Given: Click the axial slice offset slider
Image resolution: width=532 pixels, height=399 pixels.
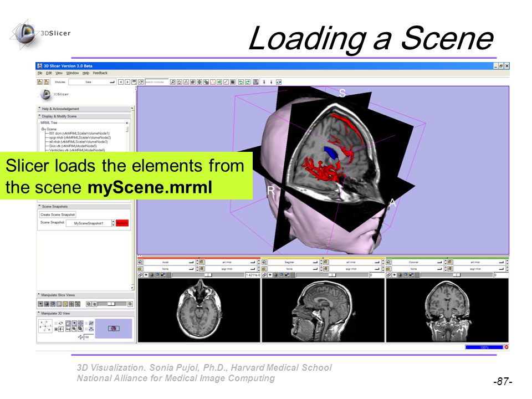Looking at the screenshot, I should click(208, 275).
